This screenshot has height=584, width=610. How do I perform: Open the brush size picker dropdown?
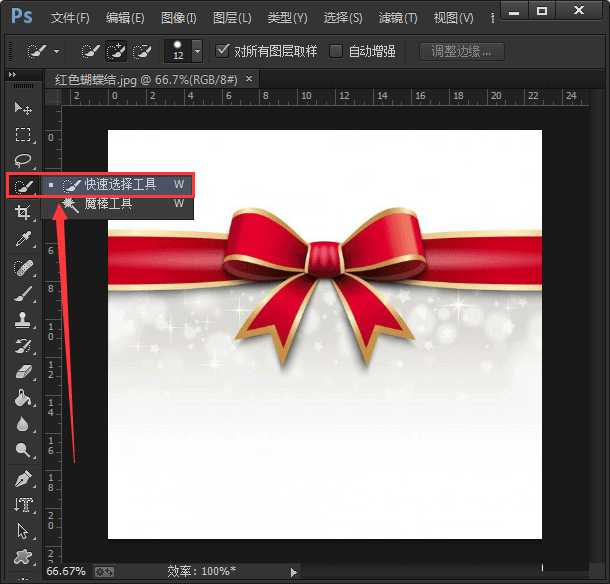point(197,51)
